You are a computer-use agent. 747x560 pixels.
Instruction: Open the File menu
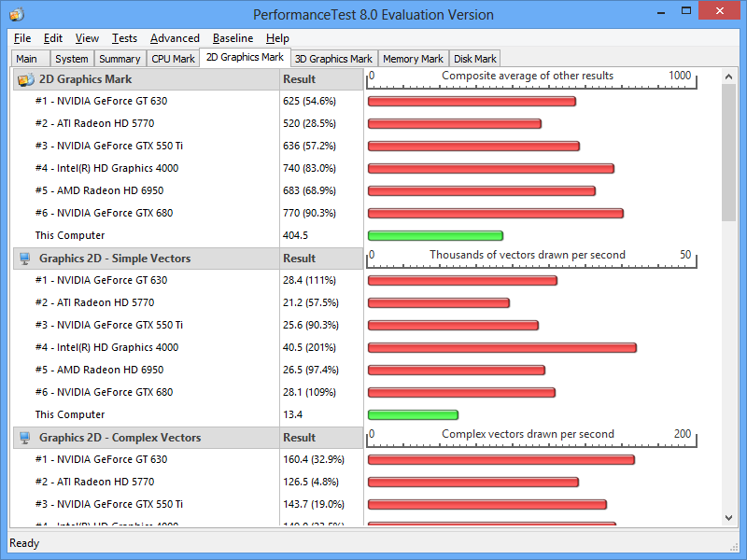point(22,38)
